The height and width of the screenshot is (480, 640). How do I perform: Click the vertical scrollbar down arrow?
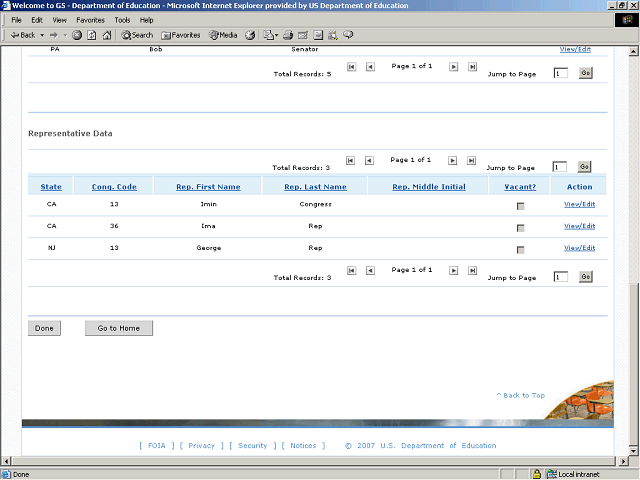[x=633, y=460]
